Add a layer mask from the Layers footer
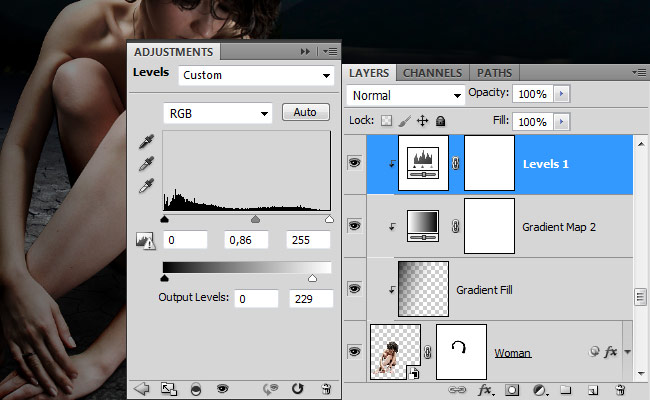 (512, 390)
